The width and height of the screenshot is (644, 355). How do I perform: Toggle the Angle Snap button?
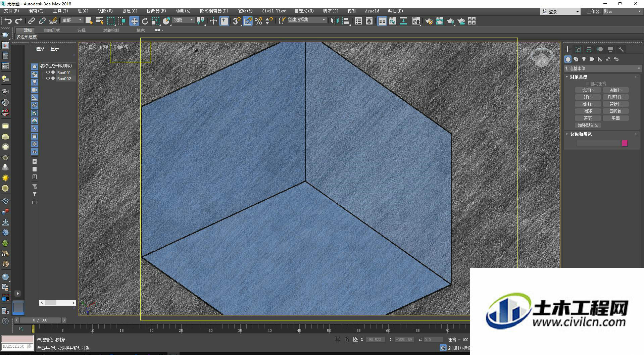(248, 21)
